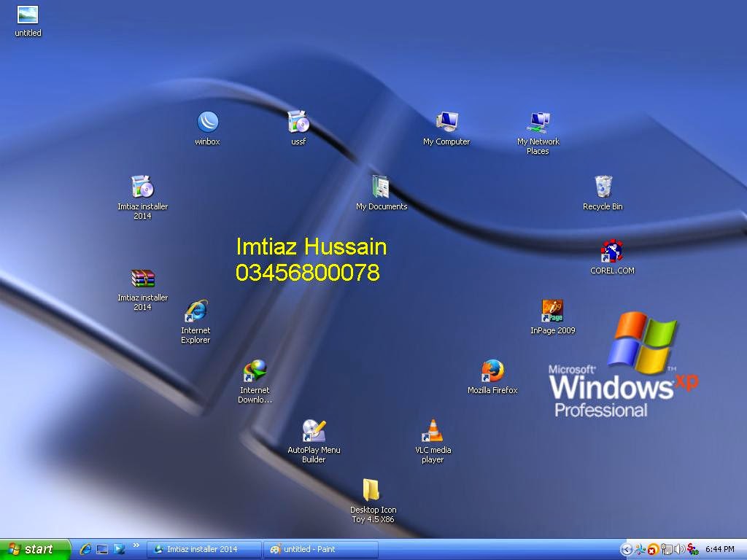747x560 pixels.
Task: Open VLC media player
Action: [432, 432]
